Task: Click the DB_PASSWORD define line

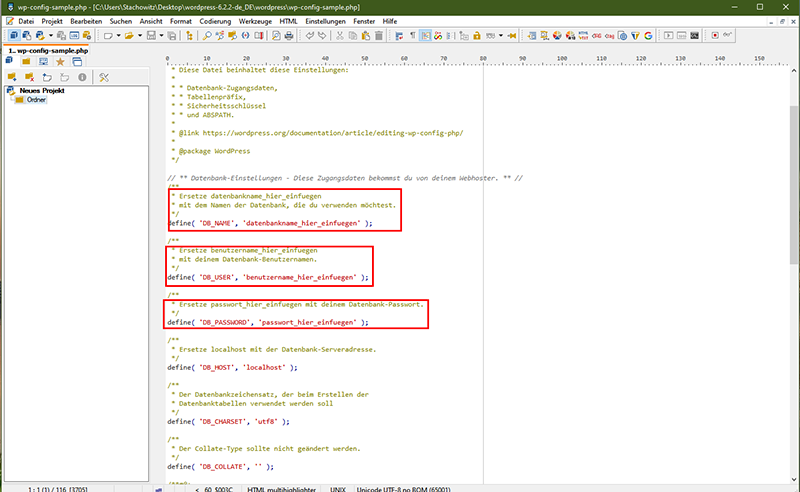Action: (x=268, y=323)
